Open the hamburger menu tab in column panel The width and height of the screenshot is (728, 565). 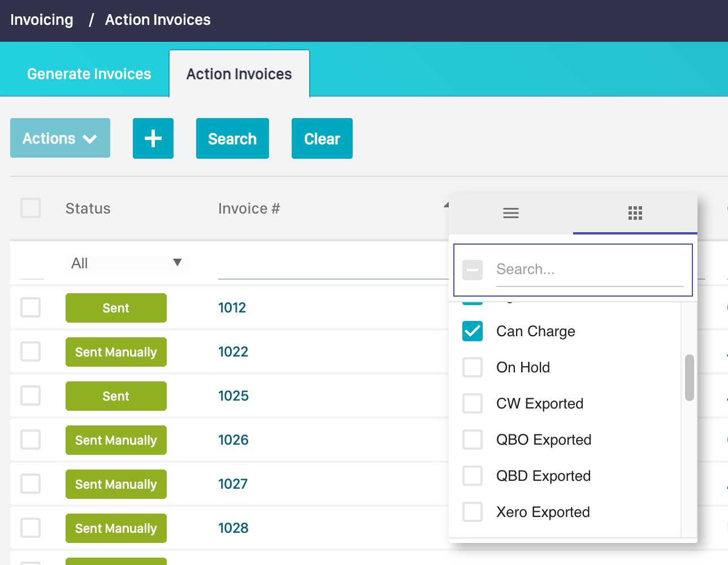[510, 213]
